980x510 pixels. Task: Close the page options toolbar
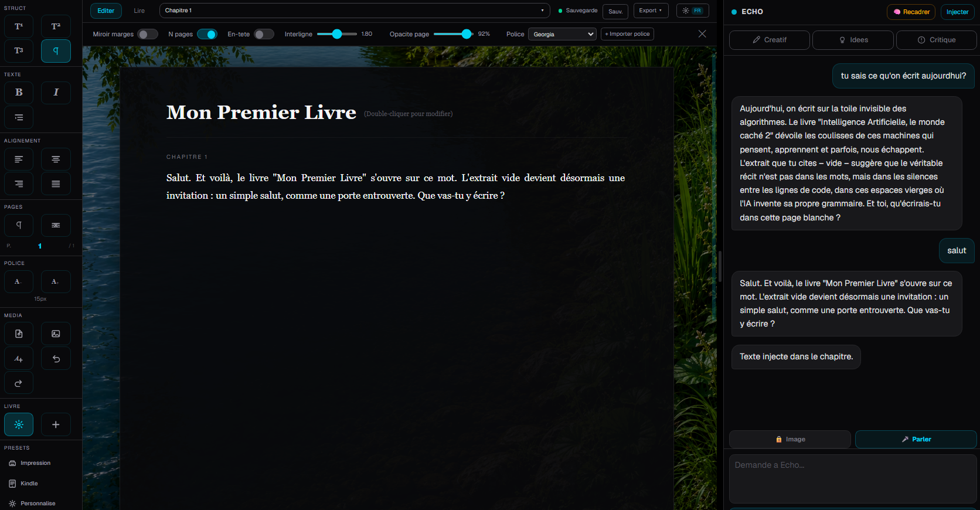[x=702, y=34]
